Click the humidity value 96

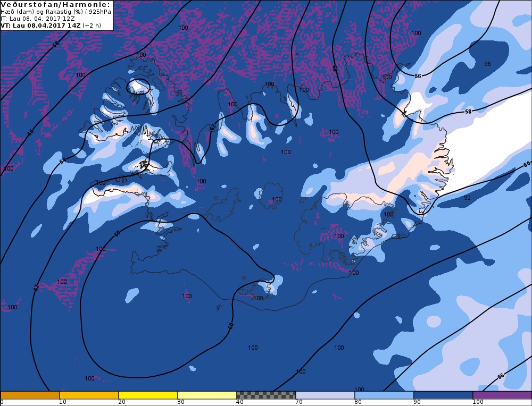(x=487, y=64)
